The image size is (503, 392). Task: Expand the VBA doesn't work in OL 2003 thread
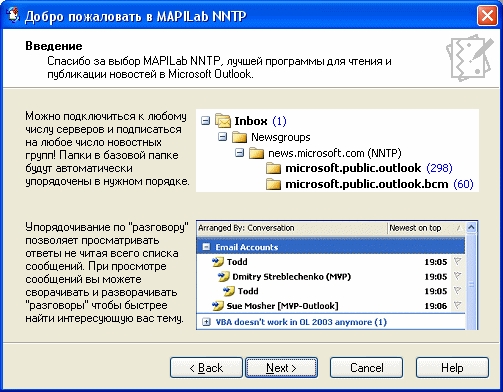[207, 322]
